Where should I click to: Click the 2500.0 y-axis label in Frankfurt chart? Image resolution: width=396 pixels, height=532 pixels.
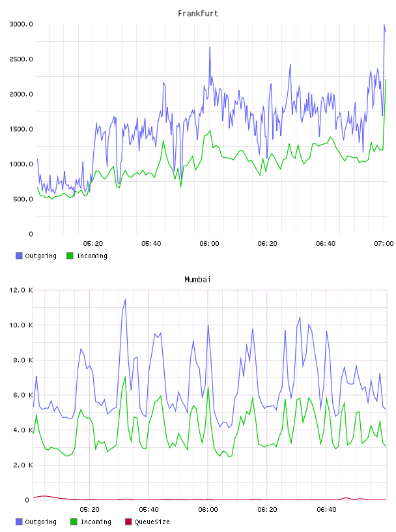[x=21, y=59]
